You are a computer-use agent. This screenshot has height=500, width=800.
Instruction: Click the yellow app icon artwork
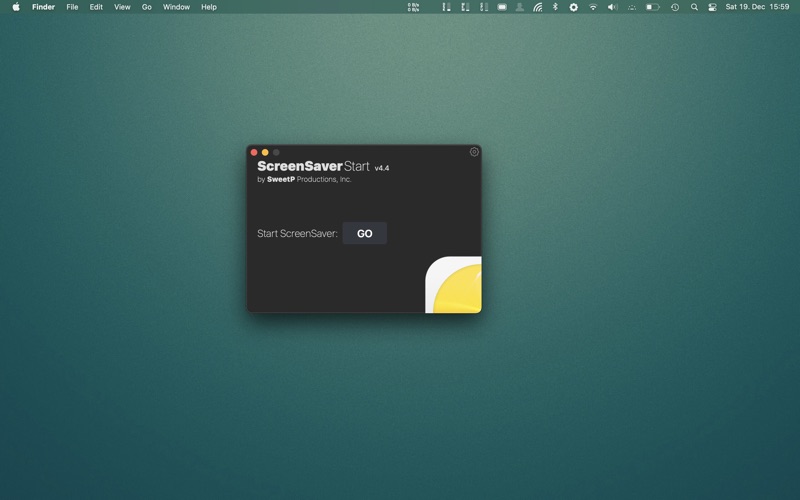453,284
